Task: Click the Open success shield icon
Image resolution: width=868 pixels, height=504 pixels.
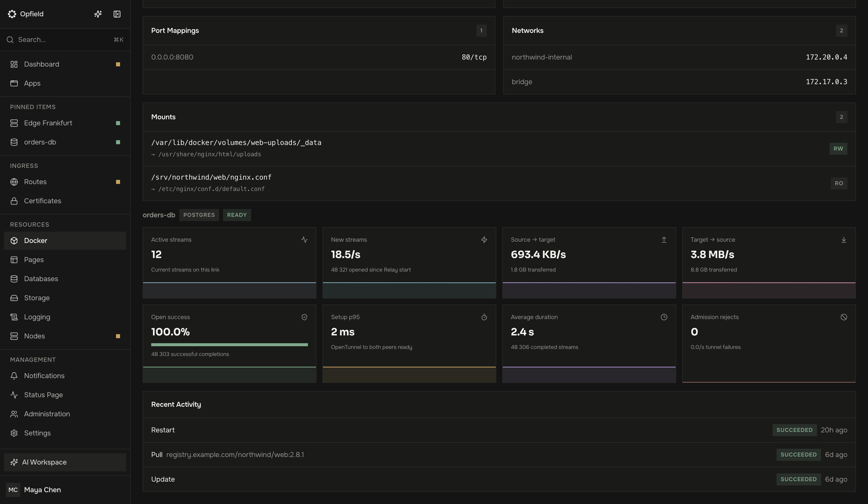Action: 304,317
